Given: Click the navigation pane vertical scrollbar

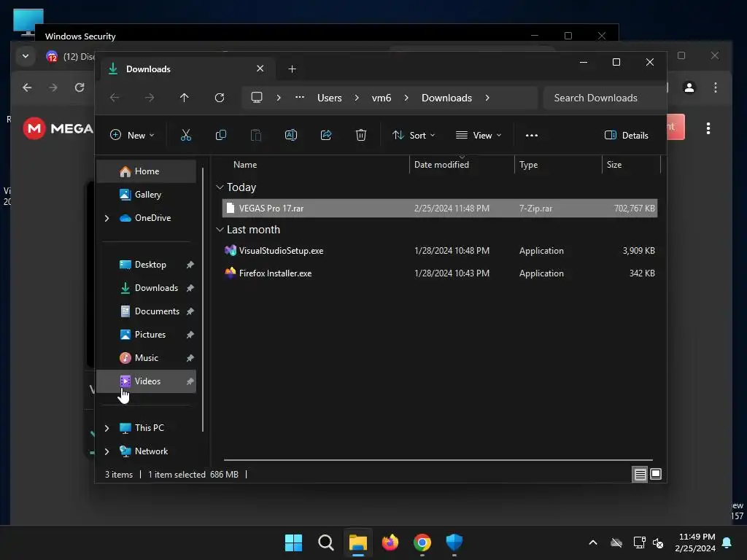Looking at the screenshot, I should tap(203, 299).
